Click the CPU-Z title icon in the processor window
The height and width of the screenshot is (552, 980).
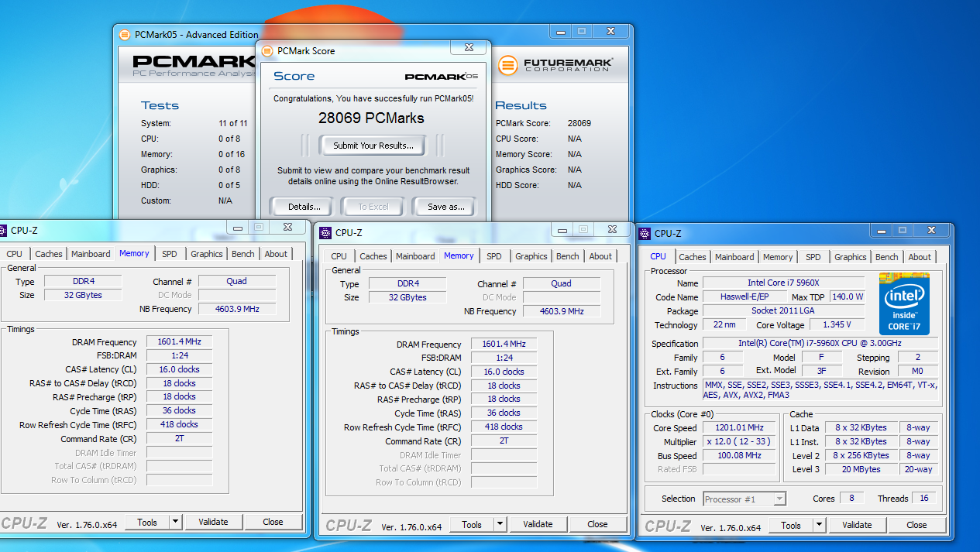(645, 233)
